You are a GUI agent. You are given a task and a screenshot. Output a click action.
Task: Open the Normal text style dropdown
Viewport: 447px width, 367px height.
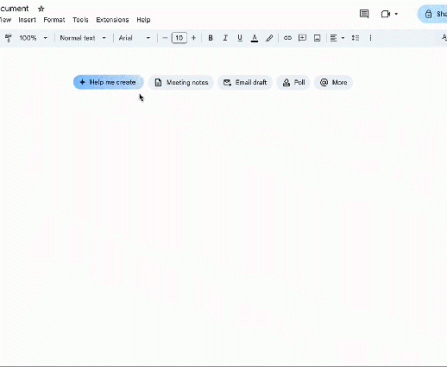coord(83,38)
